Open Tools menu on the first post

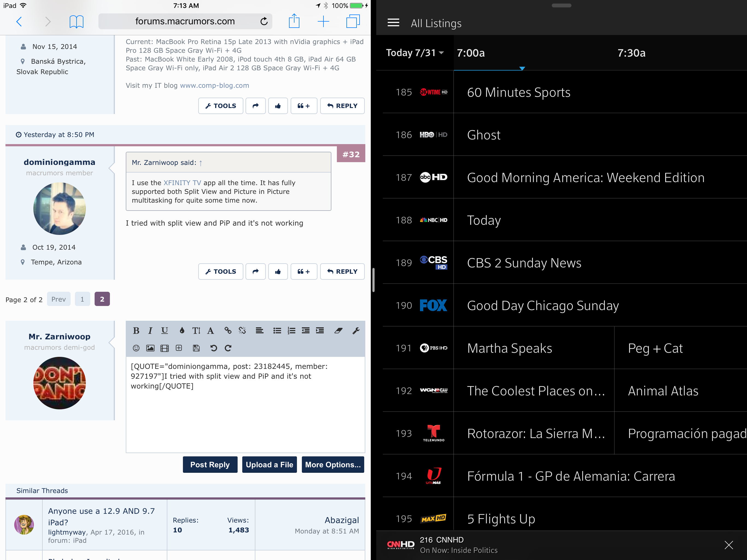tap(221, 106)
